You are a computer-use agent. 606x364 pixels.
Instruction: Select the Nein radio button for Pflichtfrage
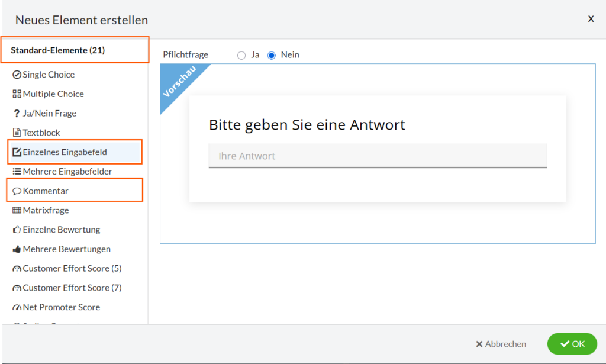(272, 55)
